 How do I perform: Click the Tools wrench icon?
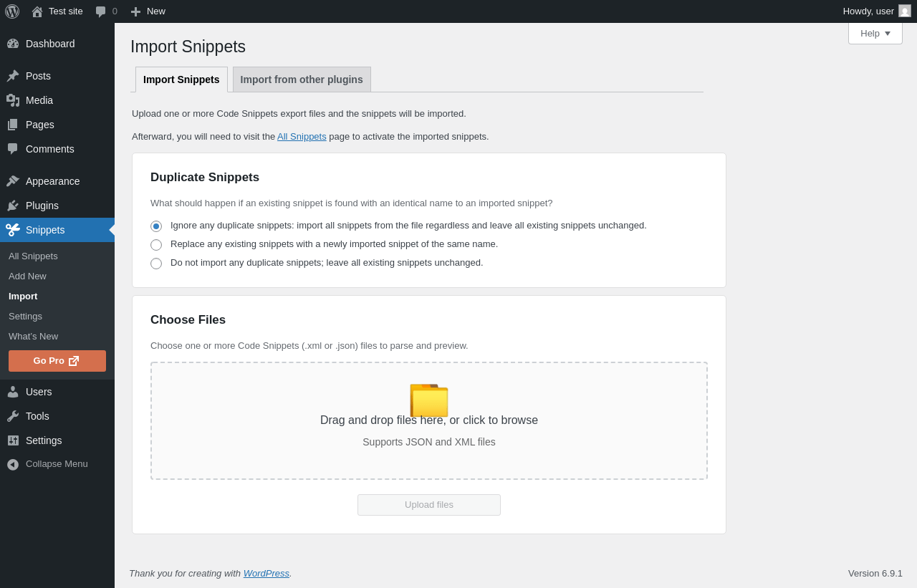coord(13,416)
